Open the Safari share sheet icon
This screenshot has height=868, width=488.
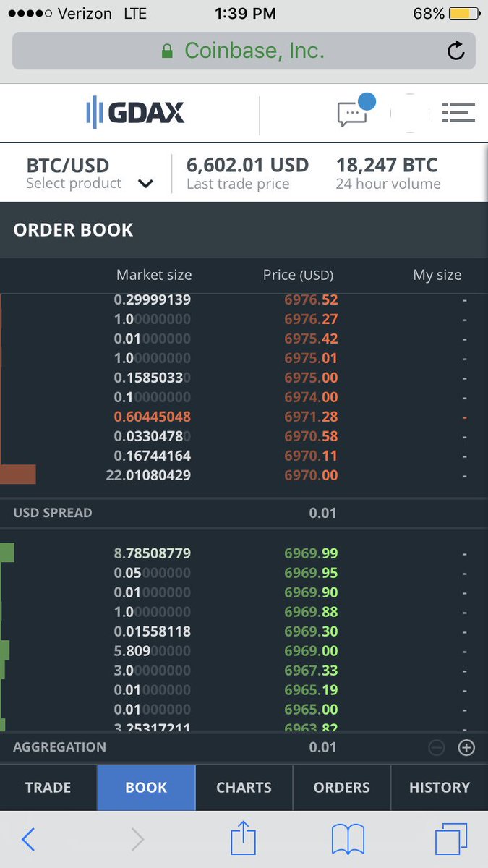click(244, 838)
